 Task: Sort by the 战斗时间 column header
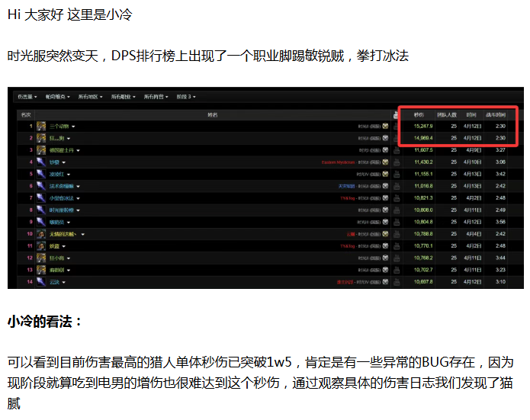pyautogui.click(x=500, y=114)
